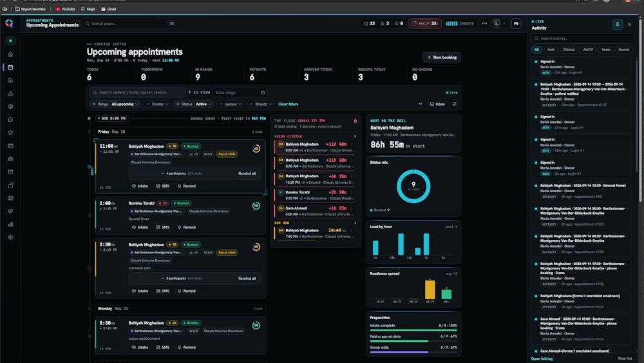Open the Branch filter dropdown
This screenshot has height=363, width=644.
coord(261,104)
